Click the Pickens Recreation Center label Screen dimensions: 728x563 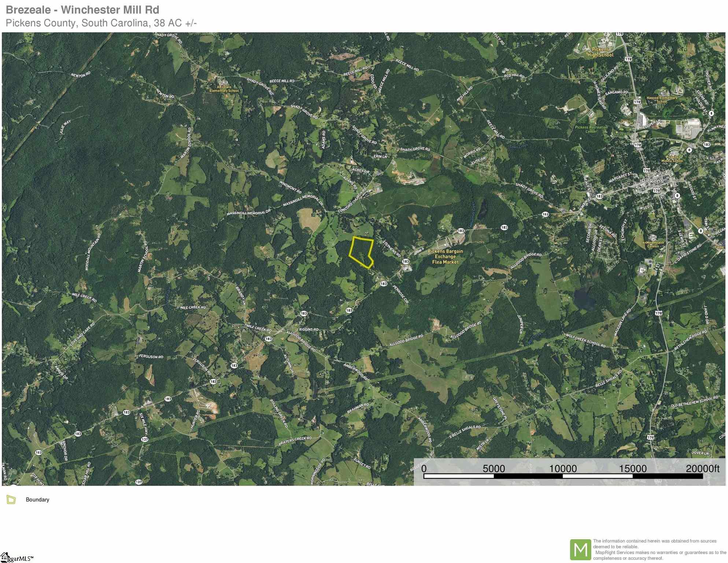[591, 129]
